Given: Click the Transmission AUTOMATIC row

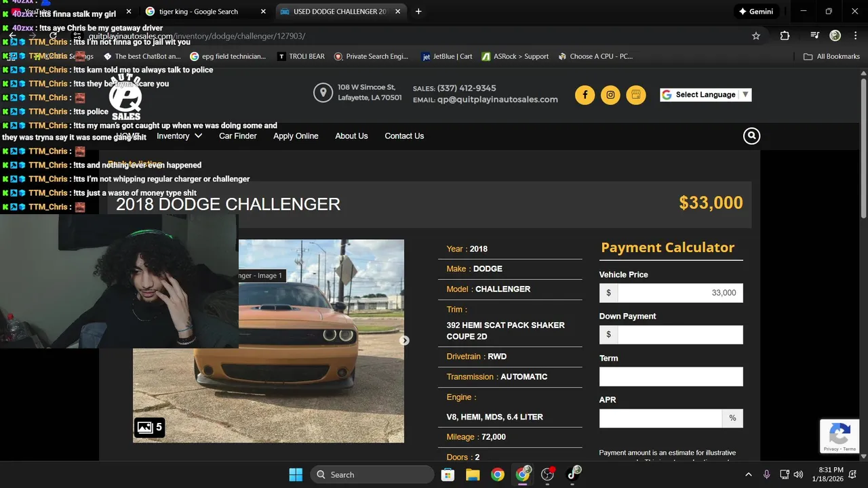Looking at the screenshot, I should (x=510, y=377).
